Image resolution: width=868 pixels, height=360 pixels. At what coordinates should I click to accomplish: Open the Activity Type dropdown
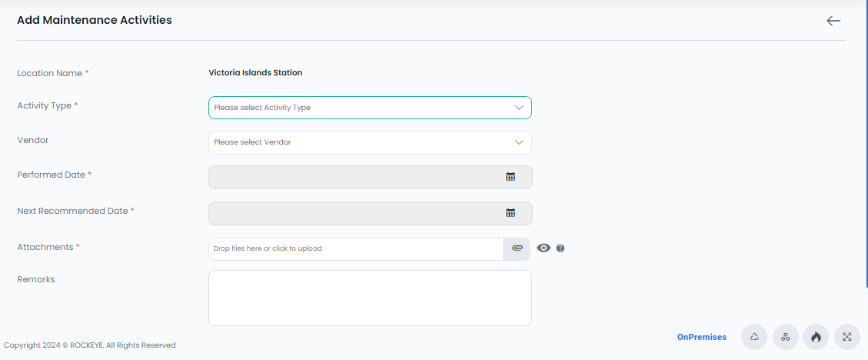[x=370, y=108]
